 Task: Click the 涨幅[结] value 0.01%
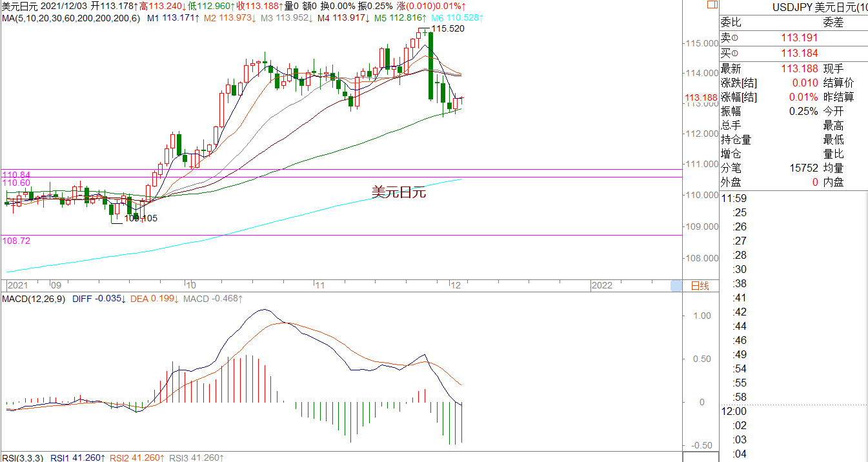(x=803, y=97)
